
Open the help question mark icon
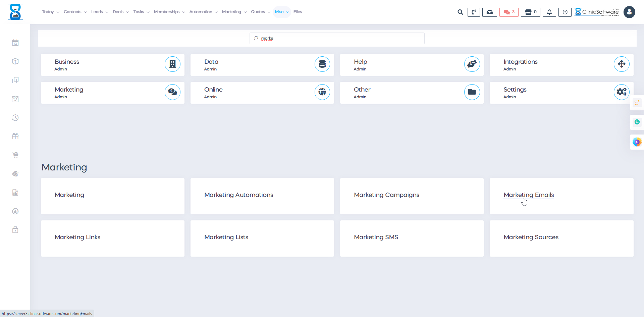(565, 12)
